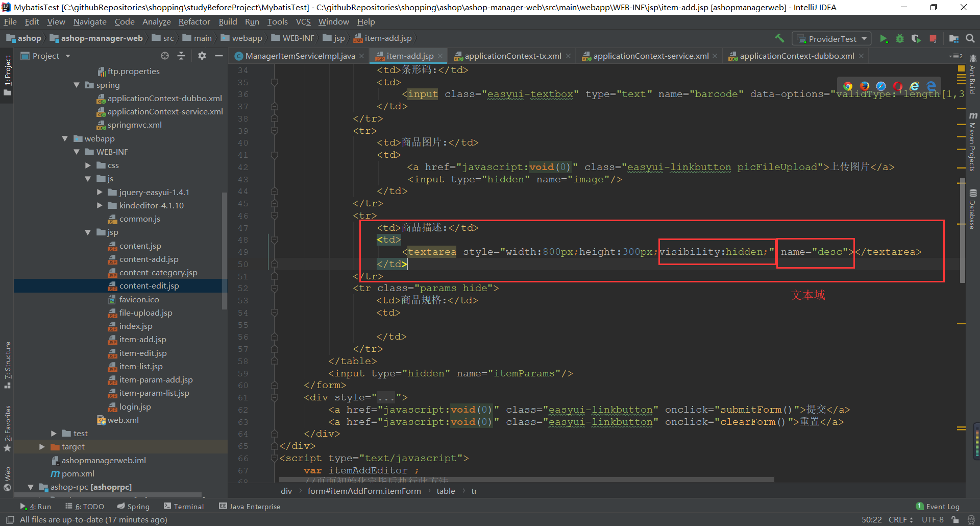Change CRLF line separator setting
This screenshot has width=980, height=526.
tap(900, 520)
